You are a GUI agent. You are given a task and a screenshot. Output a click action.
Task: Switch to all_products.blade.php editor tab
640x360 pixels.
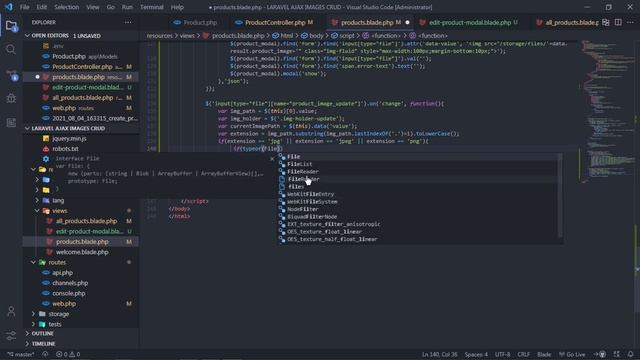pyautogui.click(x=568, y=22)
